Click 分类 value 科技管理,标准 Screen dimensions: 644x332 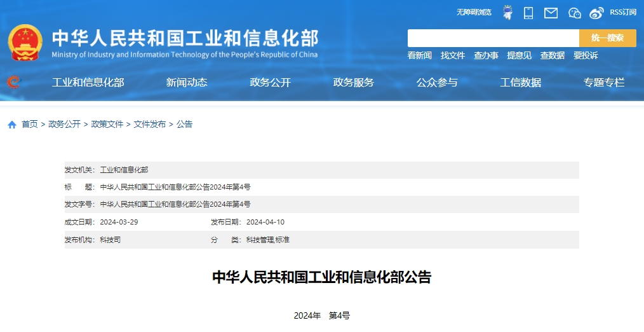pos(268,240)
